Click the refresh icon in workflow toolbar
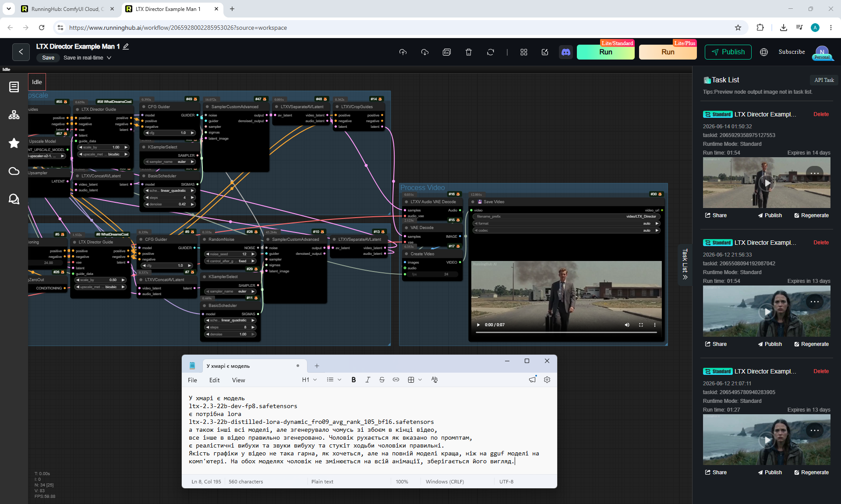Image resolution: width=841 pixels, height=504 pixels. 491,52
